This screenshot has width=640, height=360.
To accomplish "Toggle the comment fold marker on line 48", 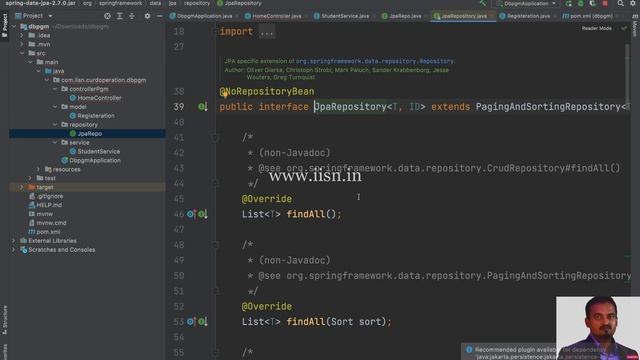I will (215, 245).
